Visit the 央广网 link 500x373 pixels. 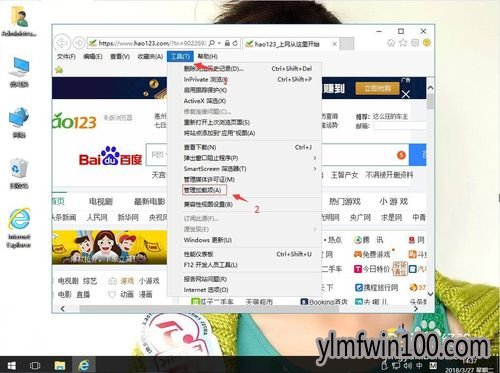point(360,217)
